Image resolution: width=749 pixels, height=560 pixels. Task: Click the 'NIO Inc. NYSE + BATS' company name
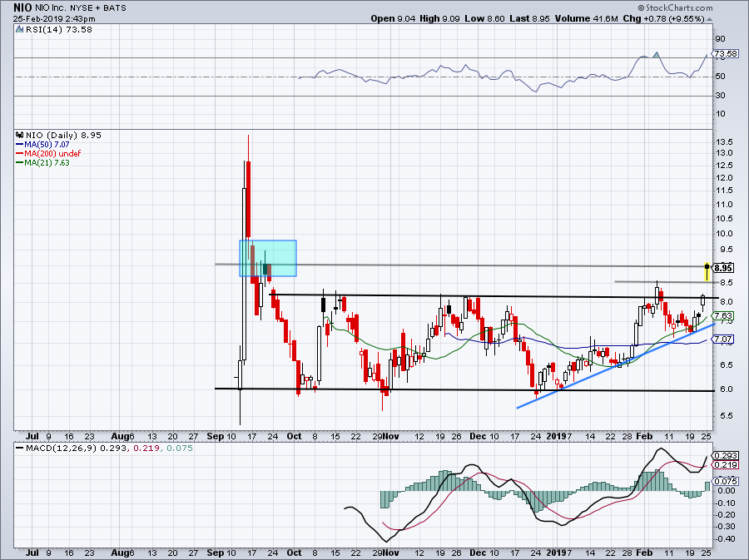click(x=81, y=8)
